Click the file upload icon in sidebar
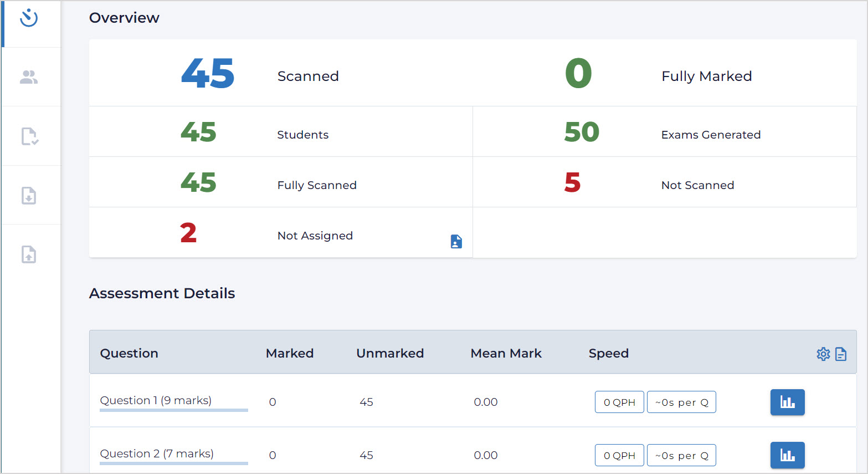The image size is (868, 474). pyautogui.click(x=29, y=254)
